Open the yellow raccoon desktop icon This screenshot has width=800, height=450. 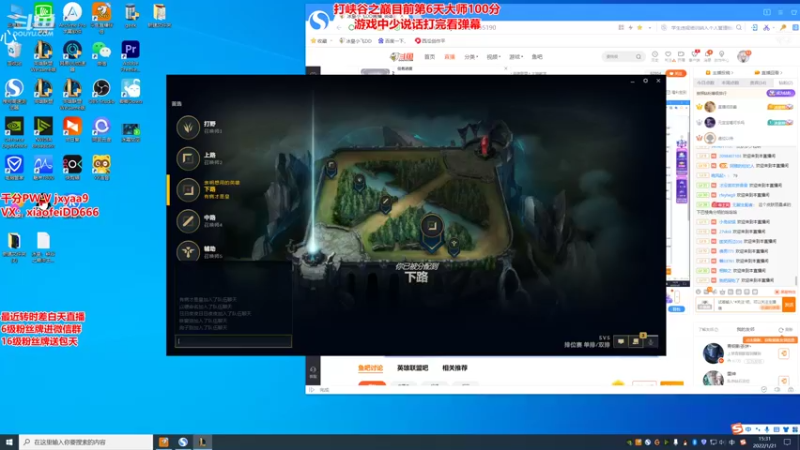pyautogui.click(x=102, y=168)
